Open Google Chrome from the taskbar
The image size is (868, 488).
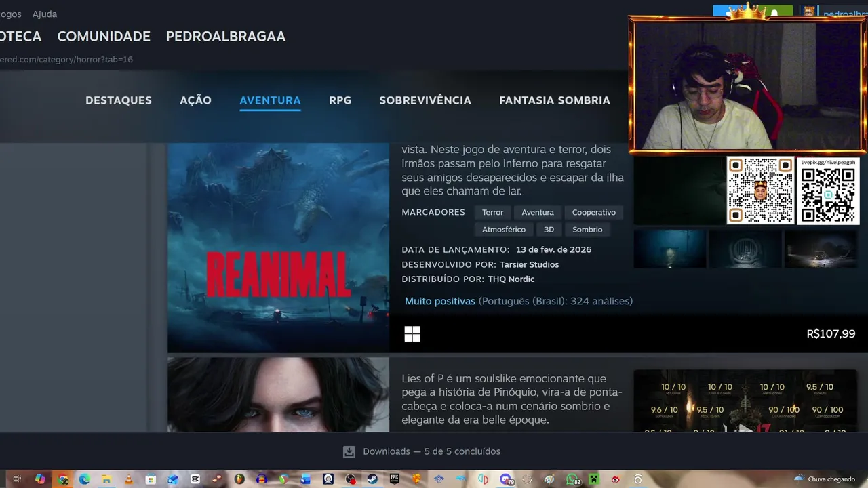[63, 479]
